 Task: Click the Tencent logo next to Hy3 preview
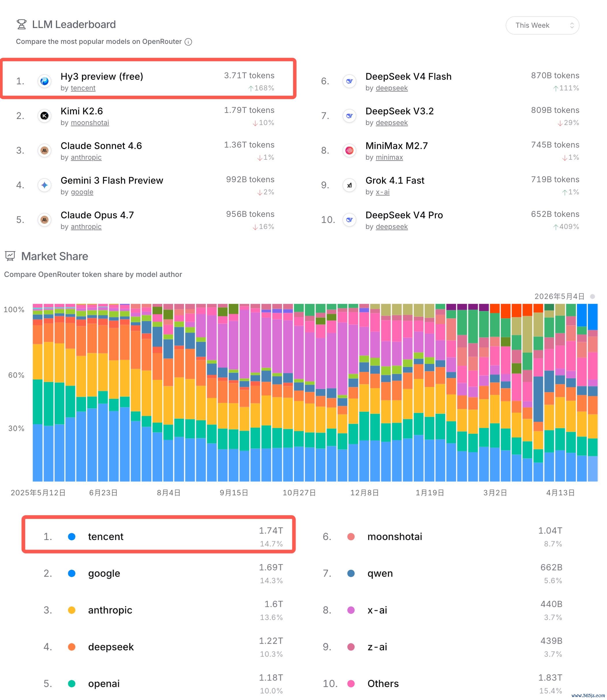tap(44, 81)
